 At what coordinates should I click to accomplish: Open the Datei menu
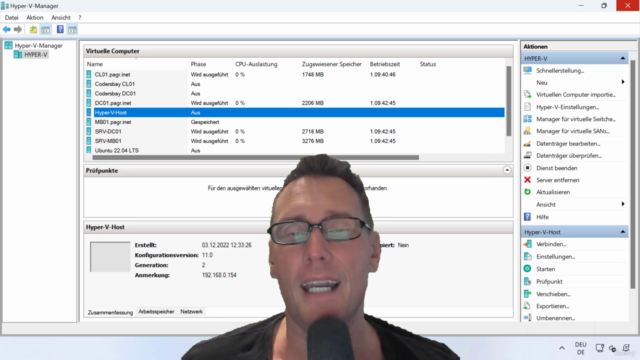(11, 18)
